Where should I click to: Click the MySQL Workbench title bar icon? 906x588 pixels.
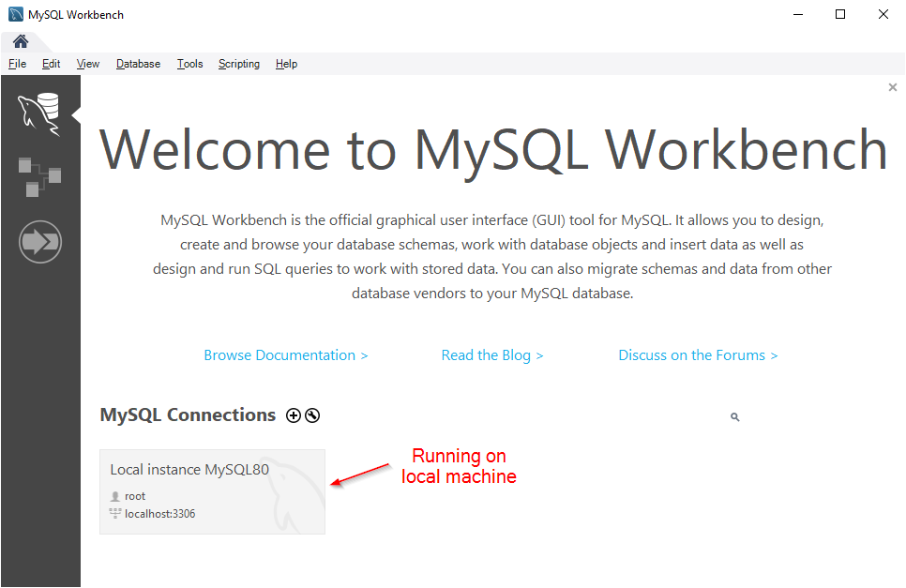coord(16,14)
